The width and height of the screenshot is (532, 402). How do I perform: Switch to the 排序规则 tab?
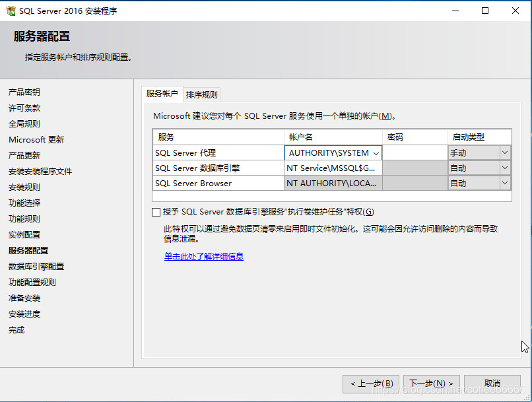(201, 94)
